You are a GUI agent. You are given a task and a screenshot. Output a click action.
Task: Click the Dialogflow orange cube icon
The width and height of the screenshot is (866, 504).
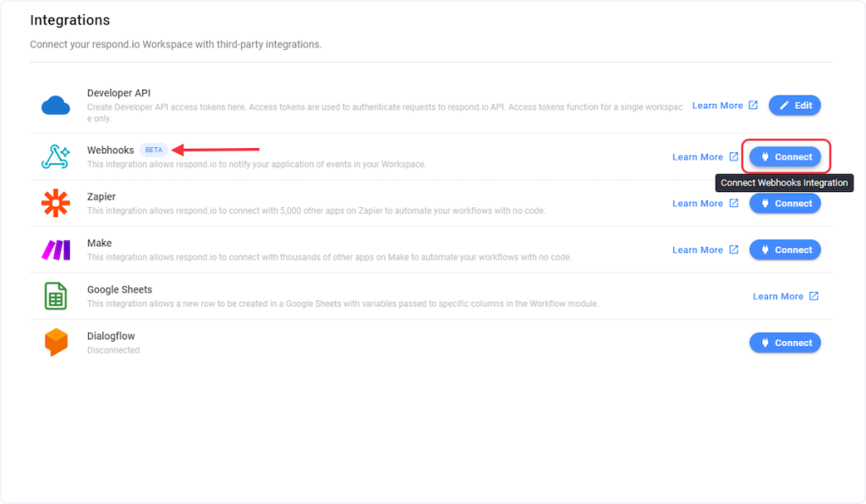[56, 342]
